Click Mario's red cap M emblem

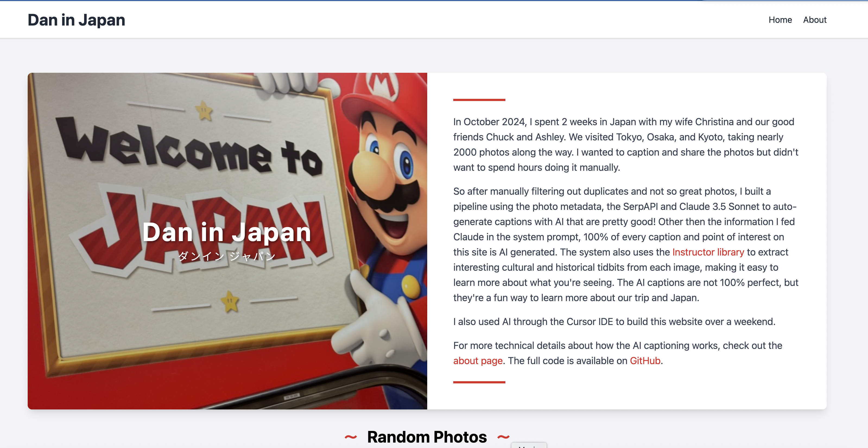[x=382, y=84]
